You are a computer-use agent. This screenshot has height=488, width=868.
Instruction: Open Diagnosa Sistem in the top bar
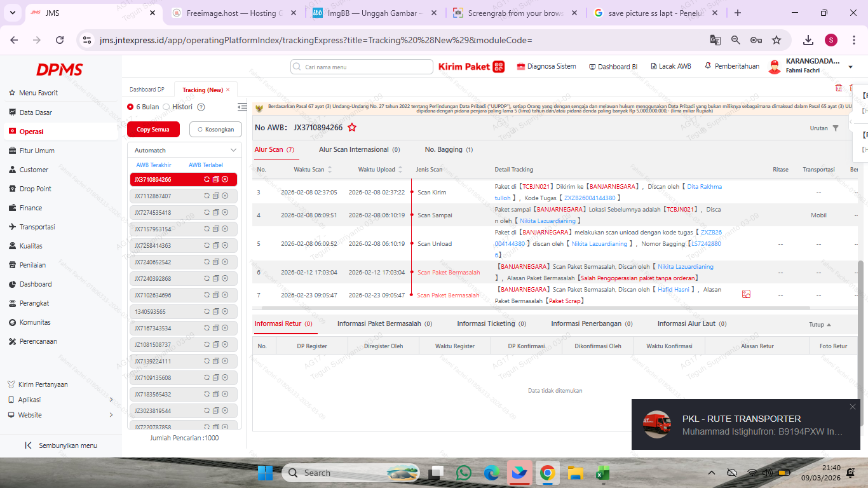click(546, 66)
